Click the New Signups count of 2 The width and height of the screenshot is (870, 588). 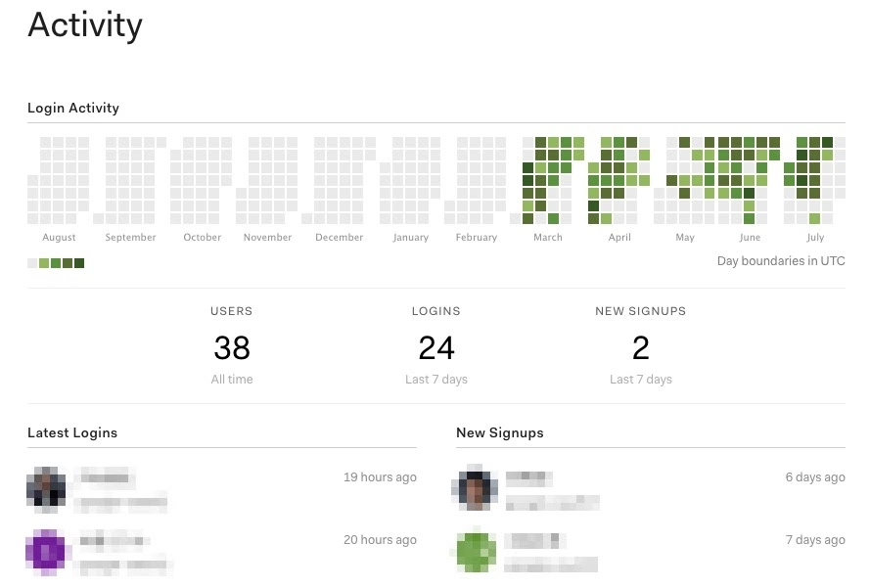pyautogui.click(x=641, y=347)
